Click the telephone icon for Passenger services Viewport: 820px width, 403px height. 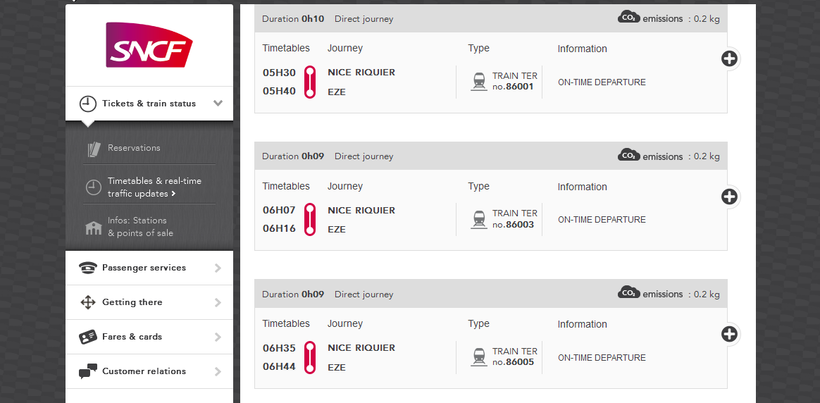tap(88, 268)
